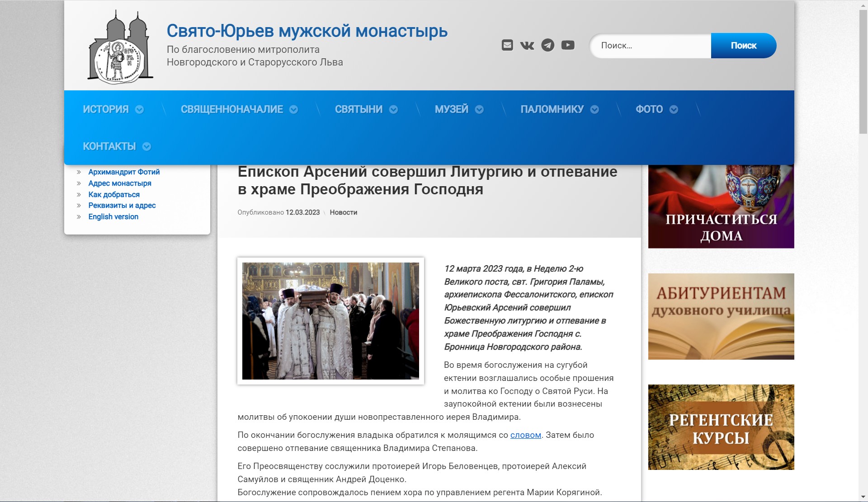Expand the ФОТО menu chevron
868x502 pixels.
pyautogui.click(x=674, y=109)
